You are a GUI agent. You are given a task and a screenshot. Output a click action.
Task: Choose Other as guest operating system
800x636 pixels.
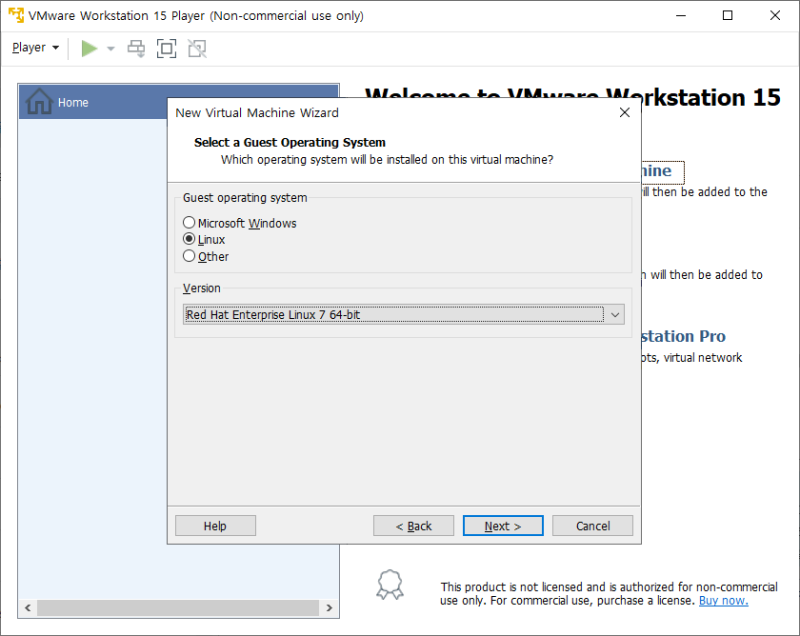click(x=188, y=256)
